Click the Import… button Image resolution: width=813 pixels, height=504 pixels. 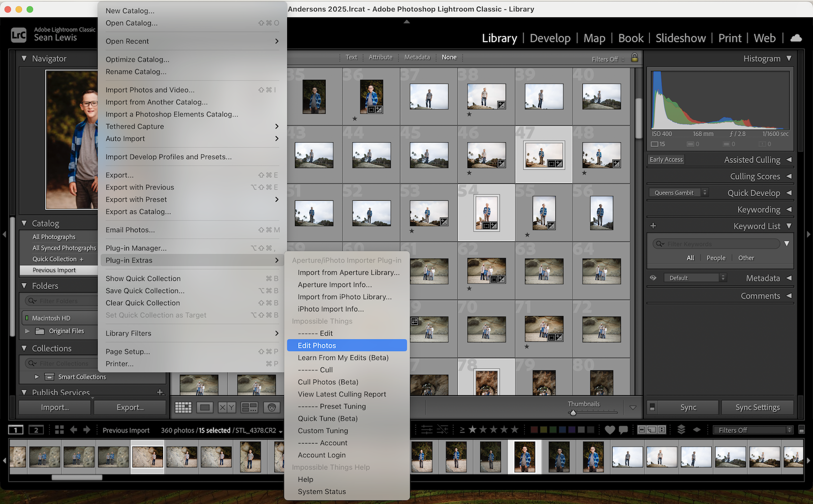click(x=55, y=407)
